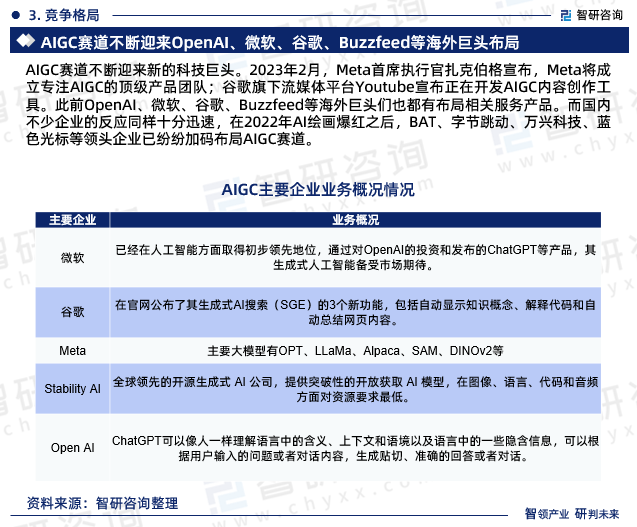Select the 'Open AI' company cell

(72, 447)
